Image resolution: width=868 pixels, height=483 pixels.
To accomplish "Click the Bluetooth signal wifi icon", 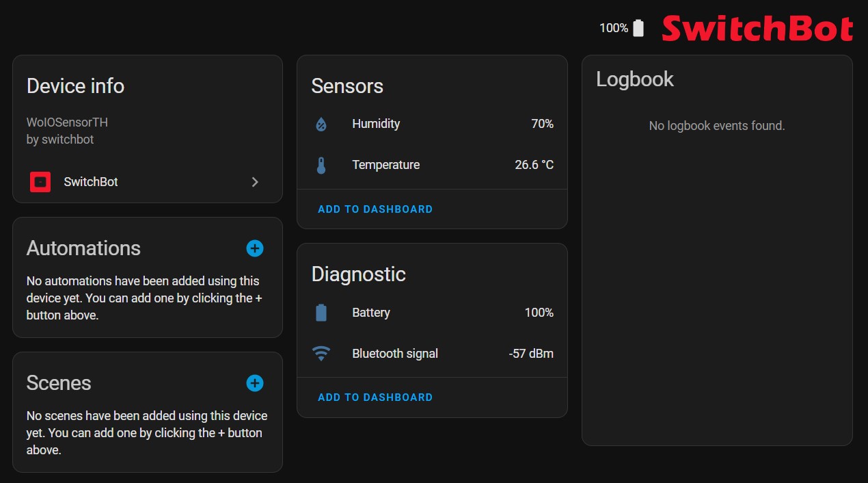I will 321,354.
